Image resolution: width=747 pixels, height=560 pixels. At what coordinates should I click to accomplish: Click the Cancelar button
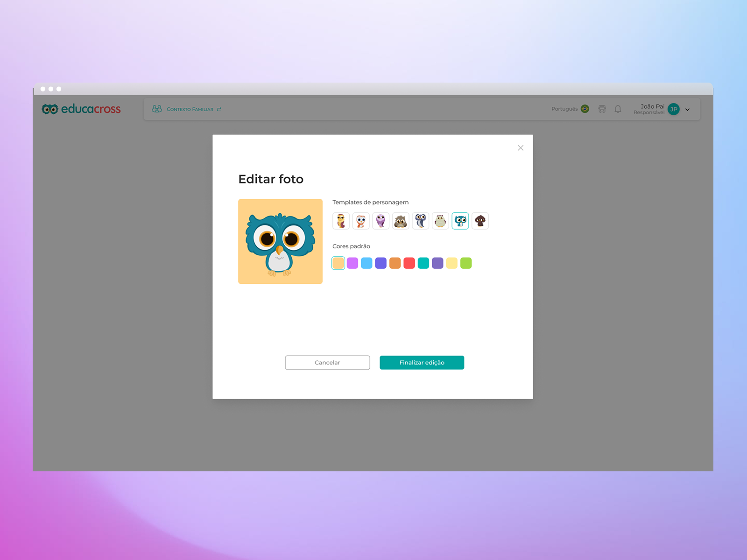[327, 363]
